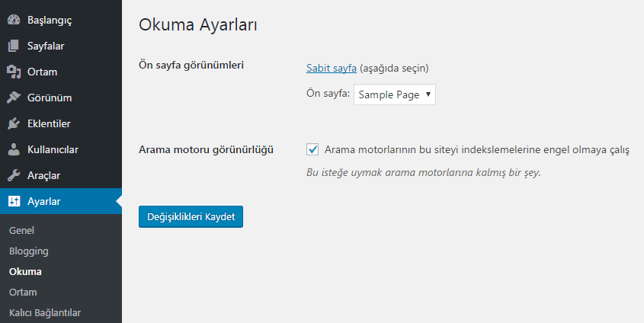The image size is (644, 323).
Task: Click the Kullanıcılar user icon
Action: [x=14, y=149]
